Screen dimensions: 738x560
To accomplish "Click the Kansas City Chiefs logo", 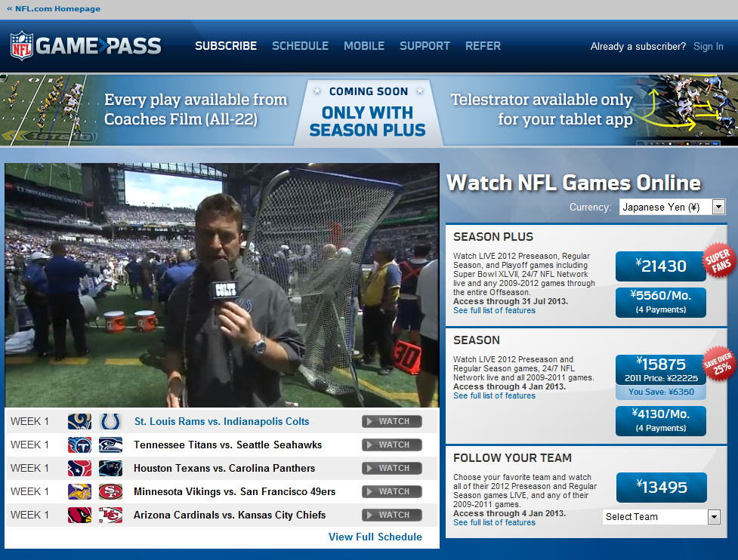I will coord(110,515).
